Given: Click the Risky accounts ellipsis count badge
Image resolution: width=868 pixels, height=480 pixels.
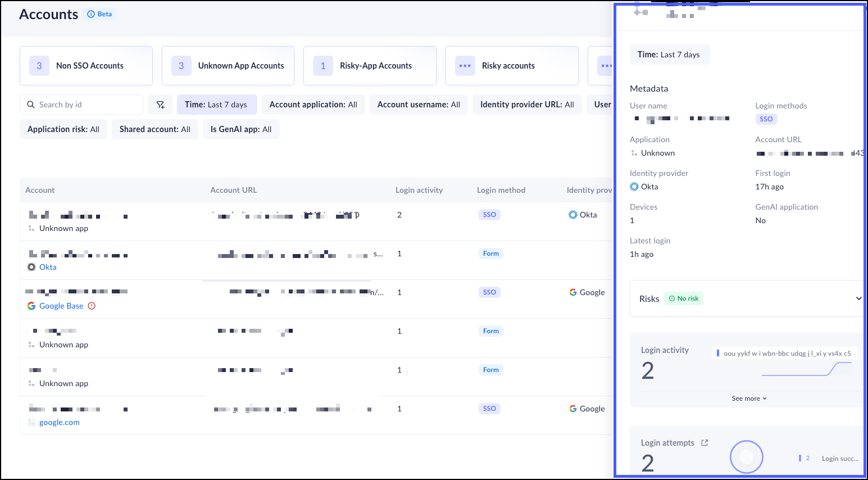Looking at the screenshot, I should (465, 66).
